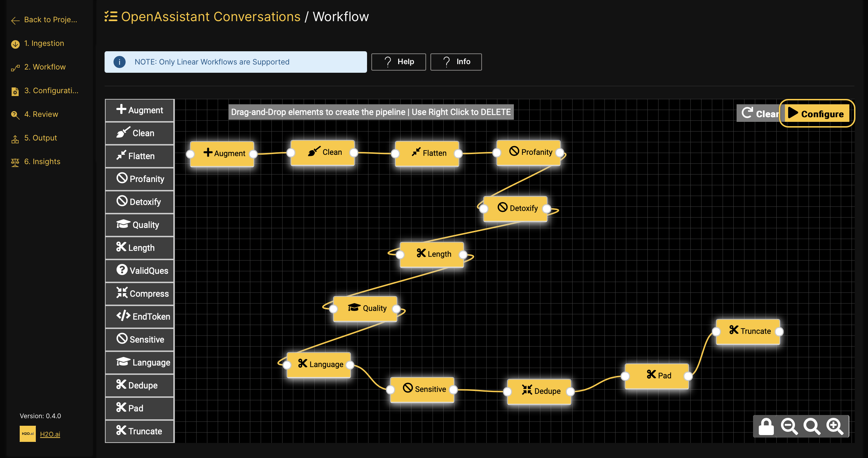
Task: Zoom out on the workflow canvas
Action: point(789,426)
